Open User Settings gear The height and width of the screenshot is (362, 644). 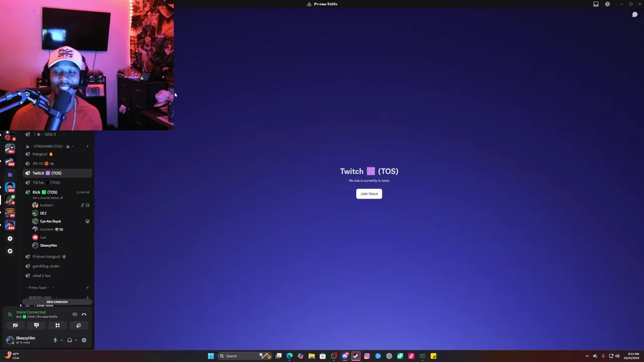coord(84,340)
